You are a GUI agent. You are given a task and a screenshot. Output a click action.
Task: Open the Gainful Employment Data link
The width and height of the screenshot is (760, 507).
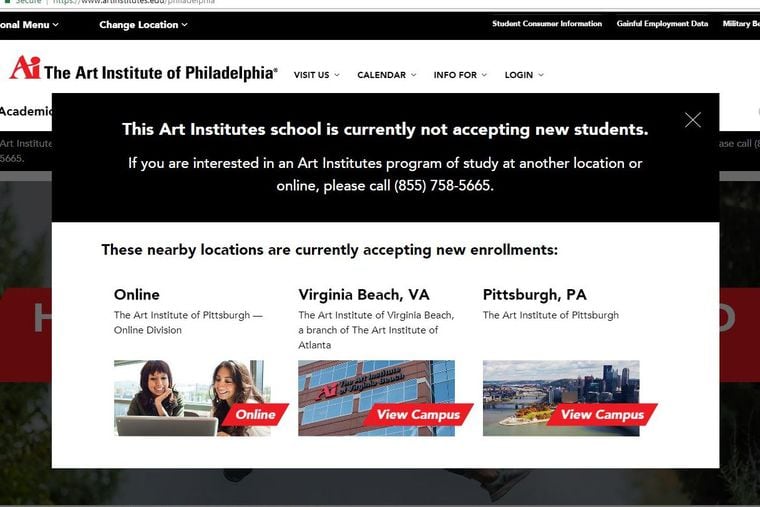click(x=662, y=24)
